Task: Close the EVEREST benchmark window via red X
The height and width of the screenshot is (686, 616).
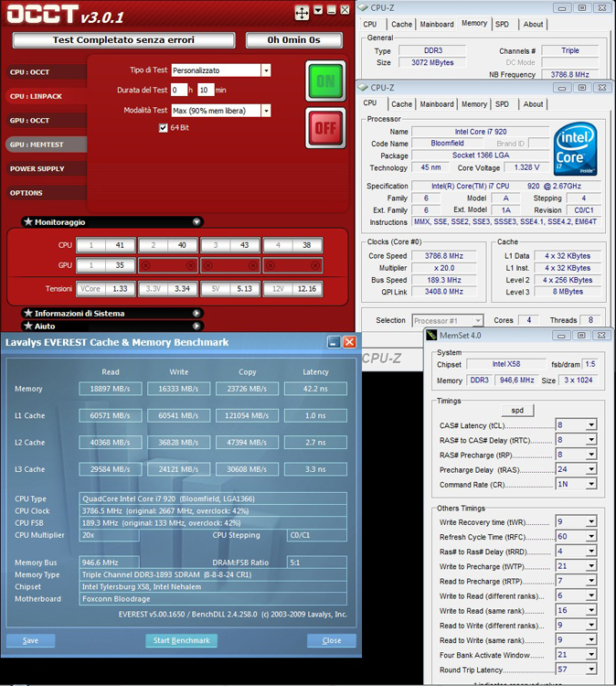Action: coord(349,342)
